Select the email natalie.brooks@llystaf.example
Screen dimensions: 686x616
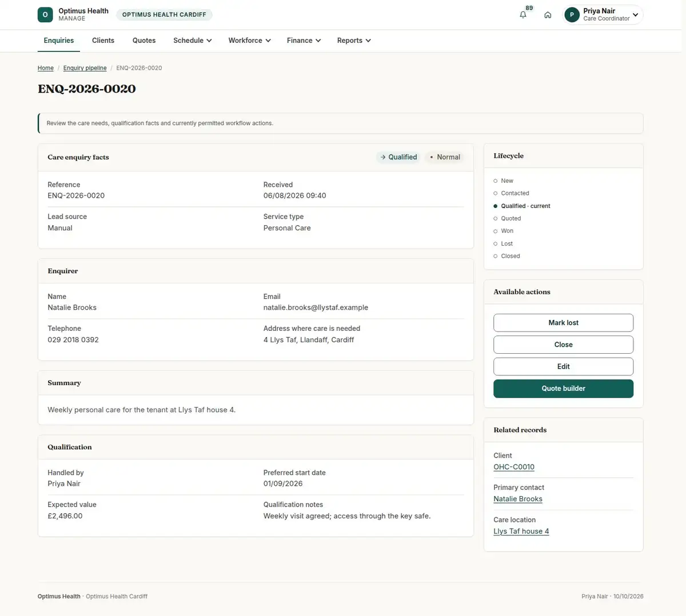316,307
